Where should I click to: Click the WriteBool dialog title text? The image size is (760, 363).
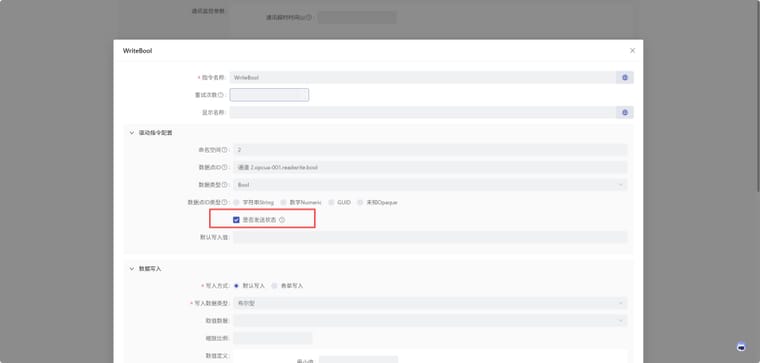pos(137,50)
